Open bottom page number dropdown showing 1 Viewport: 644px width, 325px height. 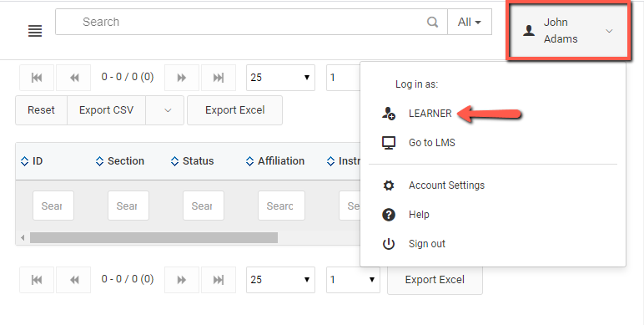[353, 280]
